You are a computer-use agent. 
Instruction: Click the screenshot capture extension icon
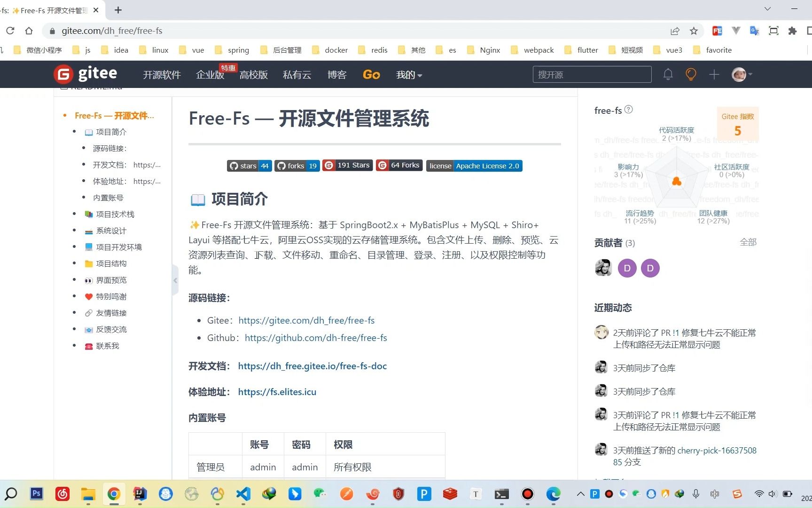[x=773, y=31]
